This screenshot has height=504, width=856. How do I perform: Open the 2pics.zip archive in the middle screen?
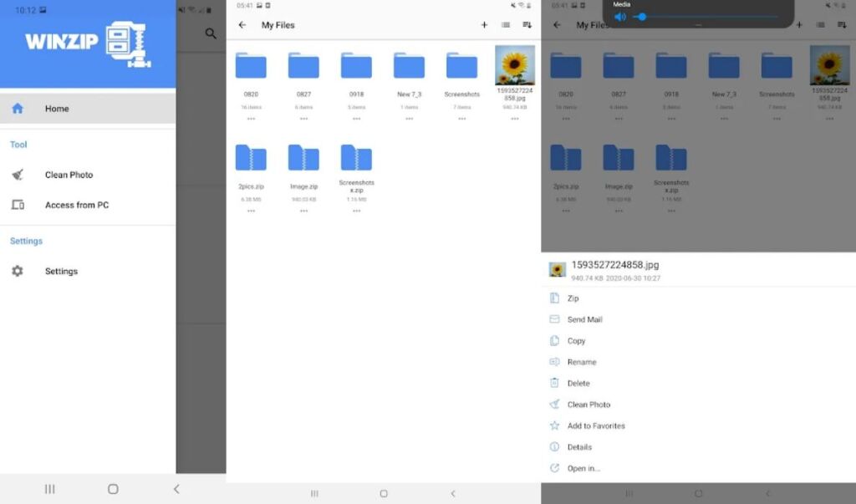(x=251, y=158)
